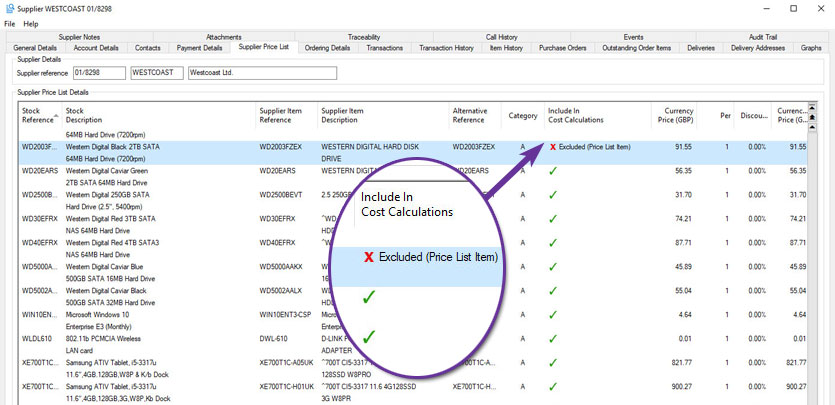Click the Alternative Reference column header
Screen dimensions: 835x405
tap(475, 115)
